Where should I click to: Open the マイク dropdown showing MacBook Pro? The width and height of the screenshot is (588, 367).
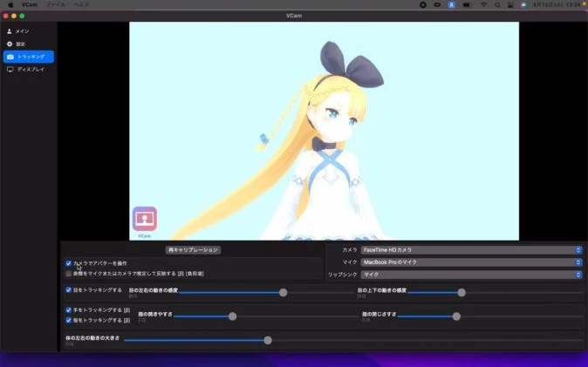click(471, 262)
